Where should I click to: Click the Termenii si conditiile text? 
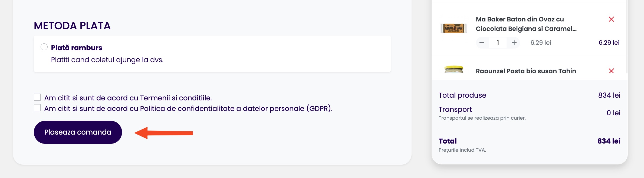[175, 98]
